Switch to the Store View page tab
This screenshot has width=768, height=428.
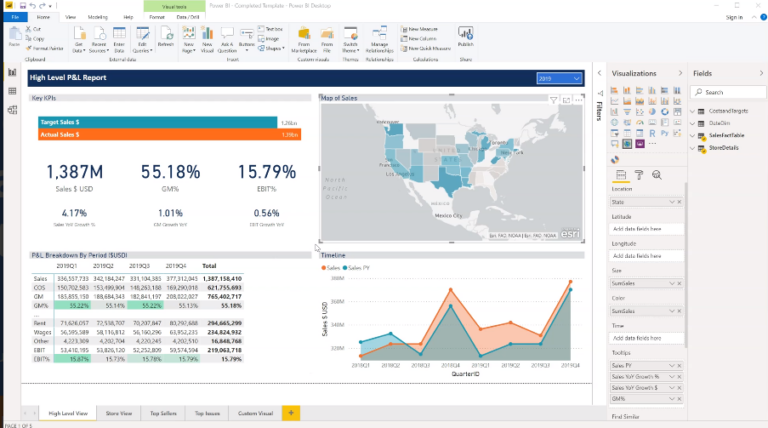click(122, 413)
